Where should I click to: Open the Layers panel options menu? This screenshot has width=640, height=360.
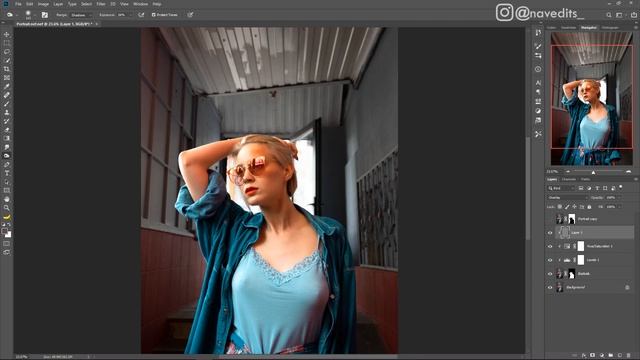(636, 179)
